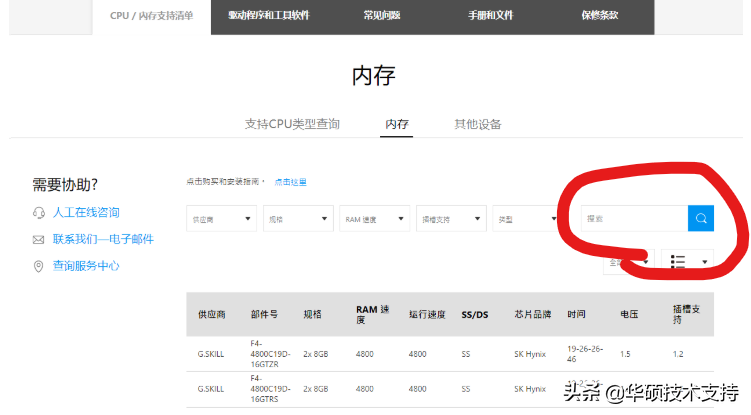The image size is (751, 415).
Task: Click the 部件号 column header
Action: (264, 314)
